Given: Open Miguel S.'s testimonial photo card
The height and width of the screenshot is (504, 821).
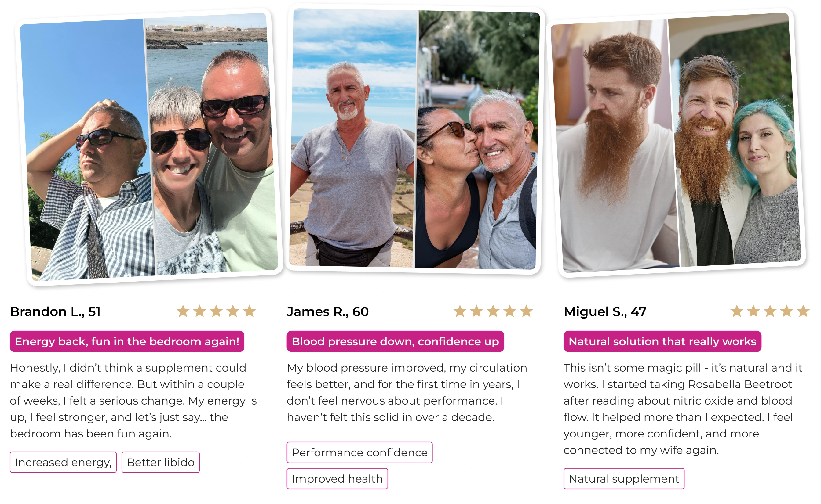Looking at the screenshot, I should click(x=676, y=143).
